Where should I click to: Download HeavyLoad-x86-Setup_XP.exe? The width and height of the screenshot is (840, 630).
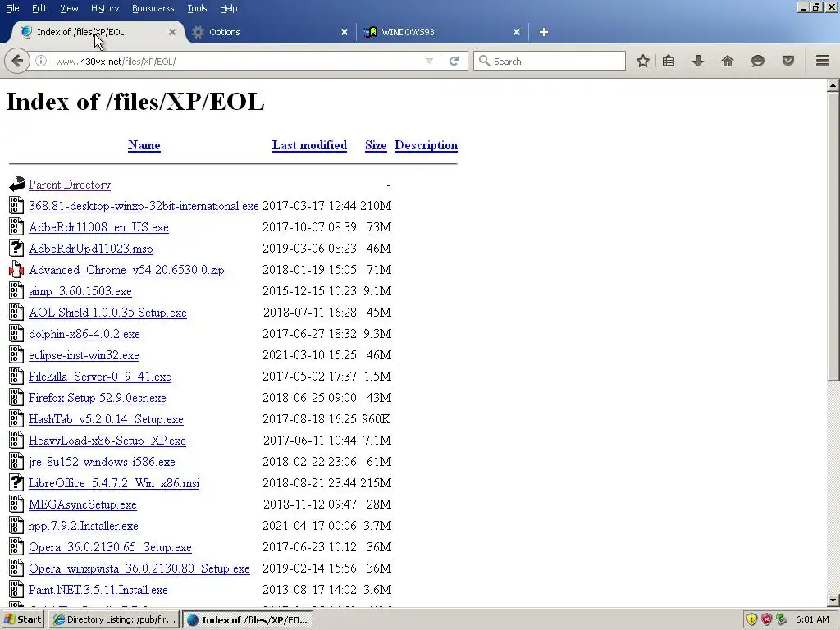point(107,441)
